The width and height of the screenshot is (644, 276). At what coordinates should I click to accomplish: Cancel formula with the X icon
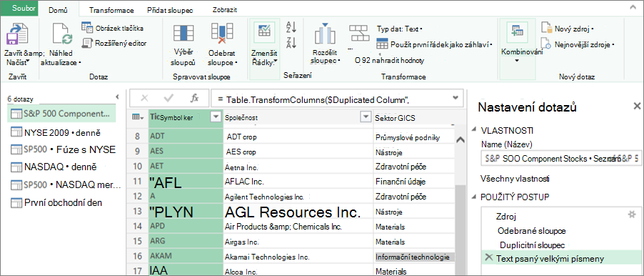click(x=144, y=98)
